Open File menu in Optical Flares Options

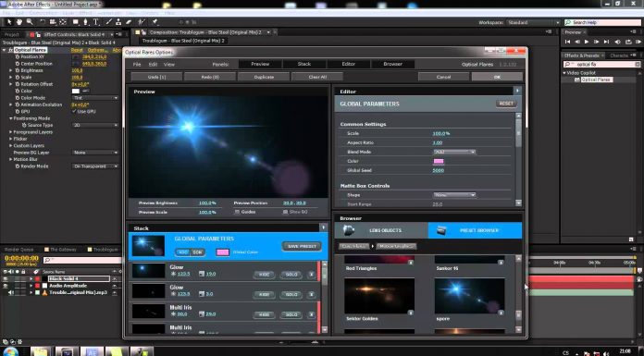[137, 65]
